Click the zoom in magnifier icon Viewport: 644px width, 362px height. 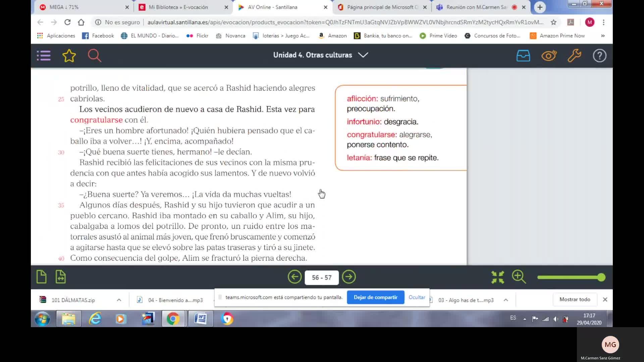point(519,277)
